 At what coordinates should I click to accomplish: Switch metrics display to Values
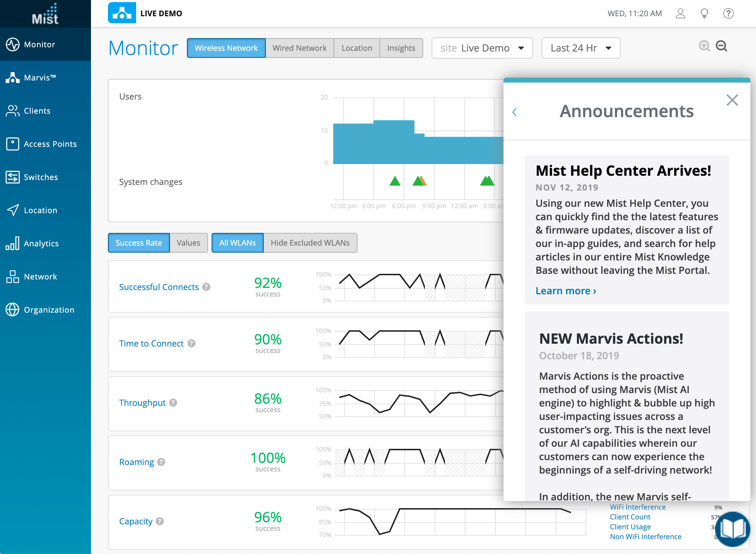coord(188,243)
